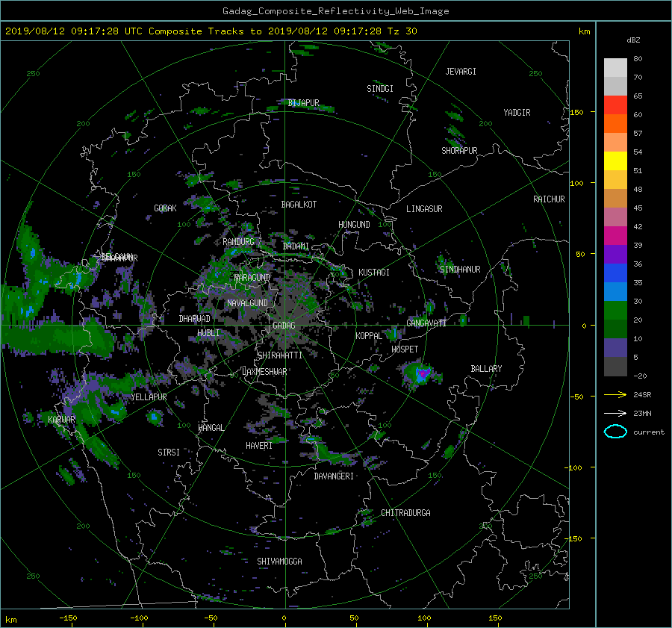Click the BAGALKOT city label

coord(299,205)
